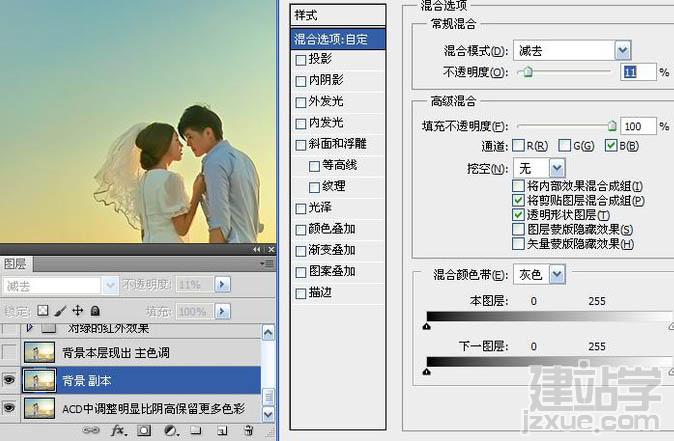Select the 背景本层现出 主色调 layer
674x441 pixels.
click(141, 352)
